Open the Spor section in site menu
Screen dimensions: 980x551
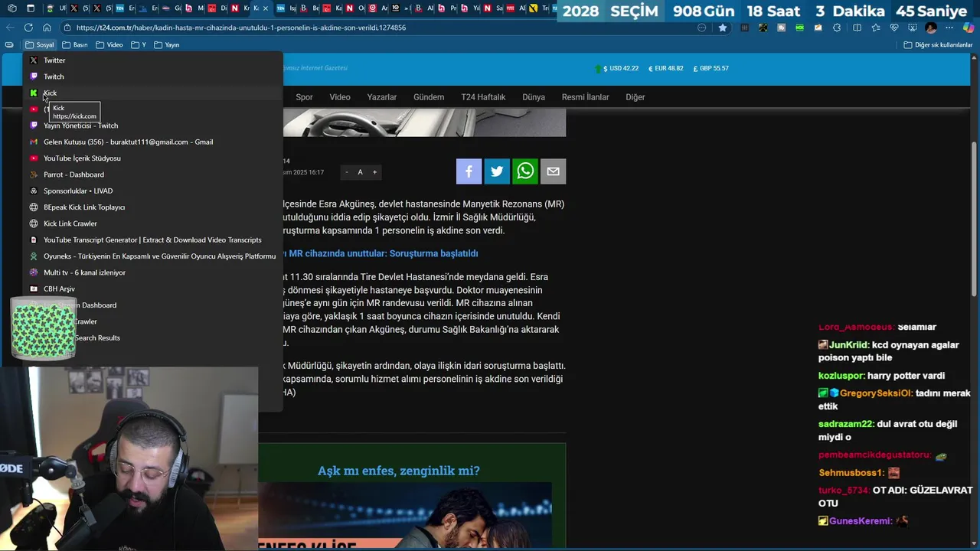304,97
